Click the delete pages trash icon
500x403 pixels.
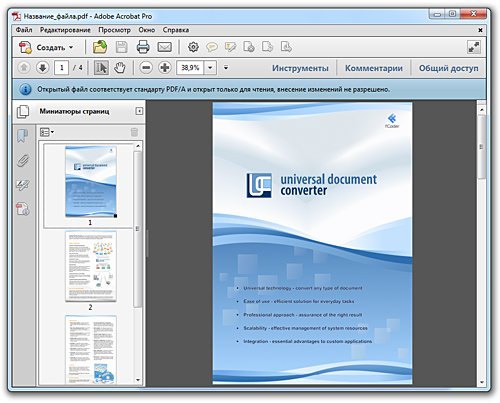click(x=134, y=132)
